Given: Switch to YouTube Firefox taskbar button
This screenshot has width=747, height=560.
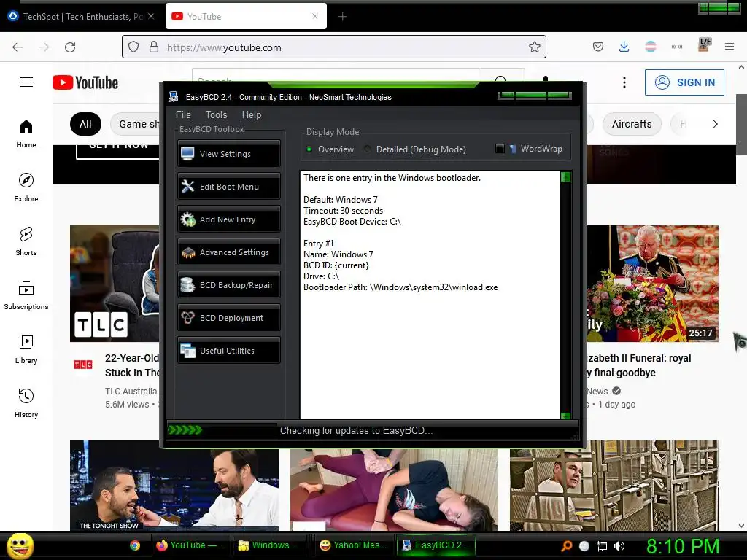Looking at the screenshot, I should 192,545.
